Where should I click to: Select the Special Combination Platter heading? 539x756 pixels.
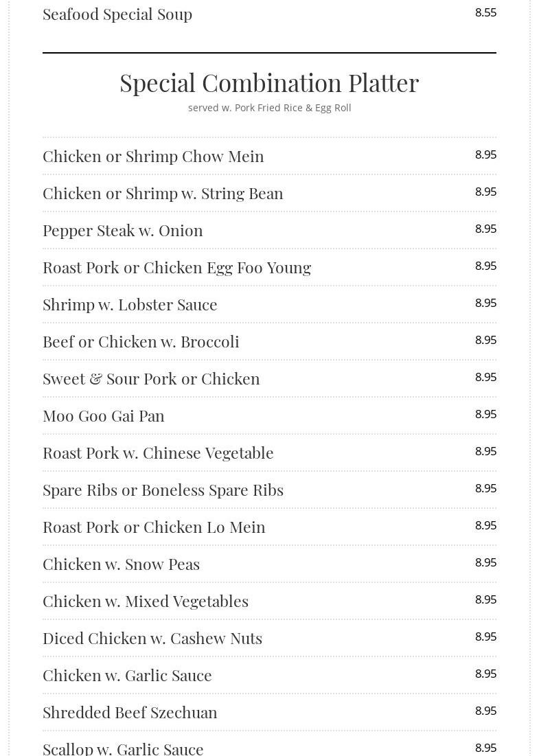269,83
